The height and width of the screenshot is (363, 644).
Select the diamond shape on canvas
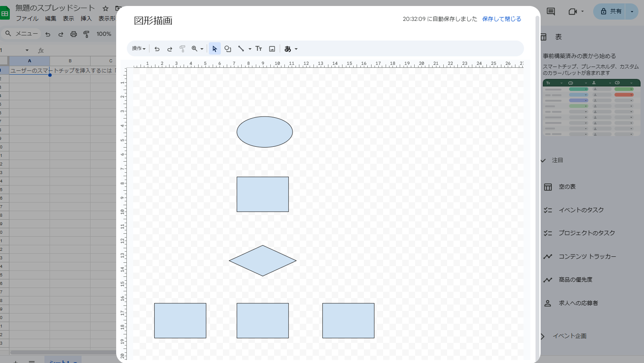pos(263,261)
